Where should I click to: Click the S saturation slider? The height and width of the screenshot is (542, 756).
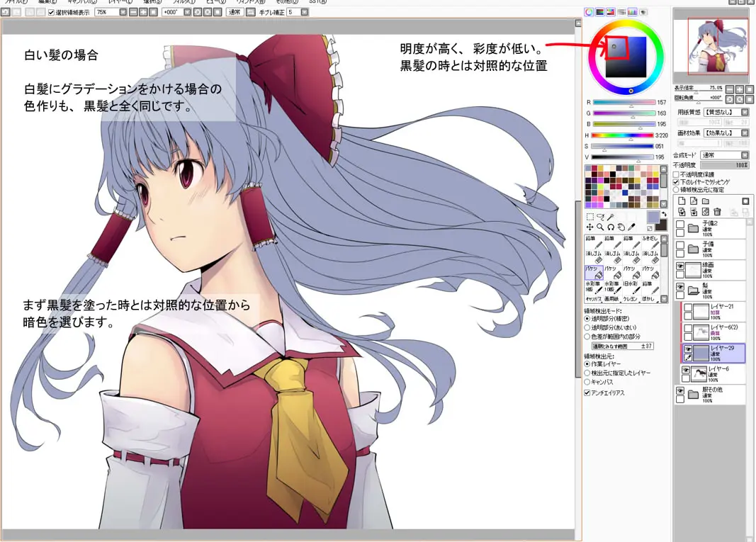point(623,146)
